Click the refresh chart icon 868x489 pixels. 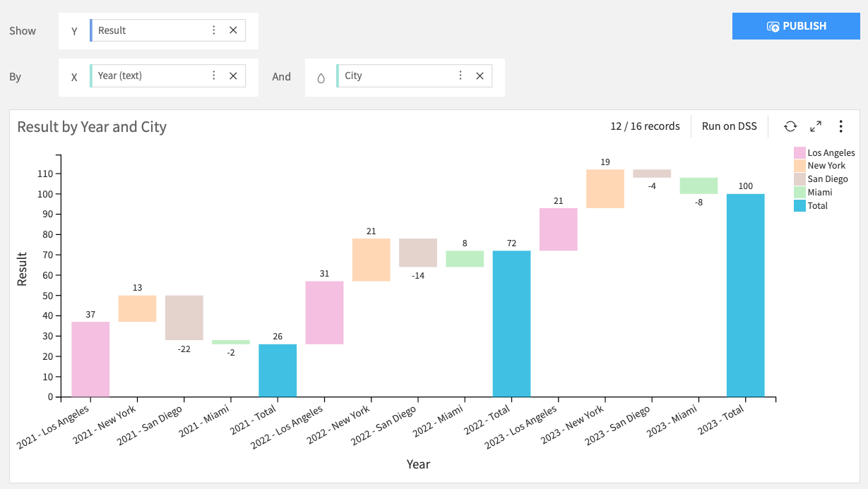(790, 126)
